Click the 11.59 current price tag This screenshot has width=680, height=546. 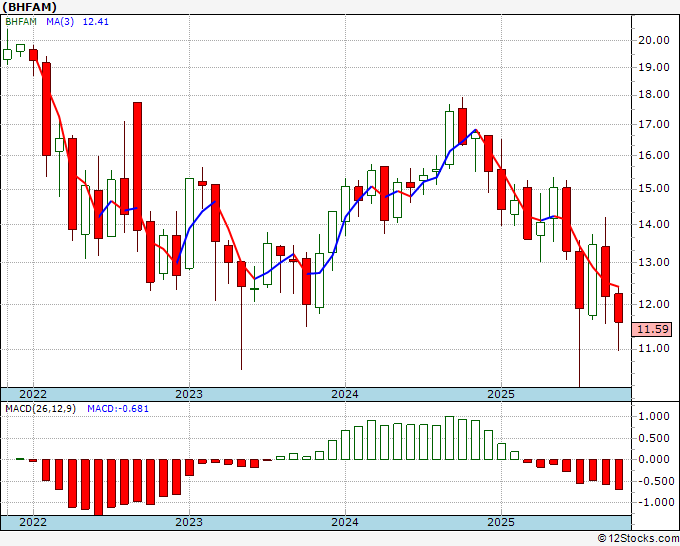653,329
